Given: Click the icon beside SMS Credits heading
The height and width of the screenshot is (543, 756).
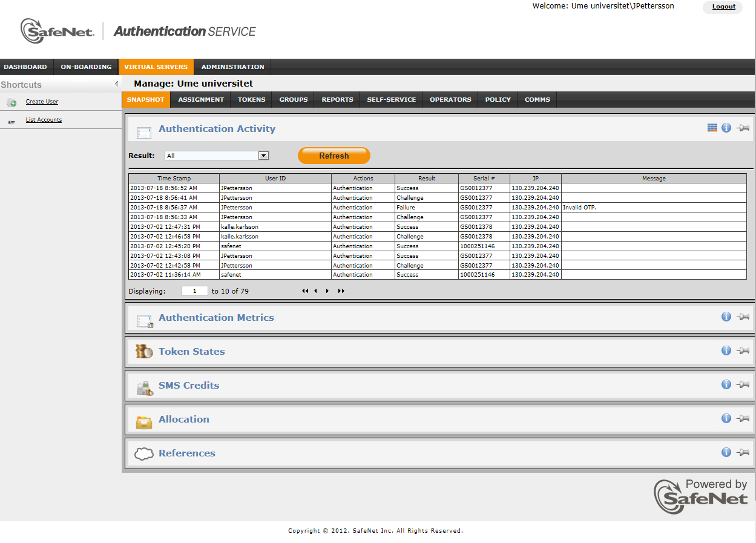Looking at the screenshot, I should [x=145, y=389].
